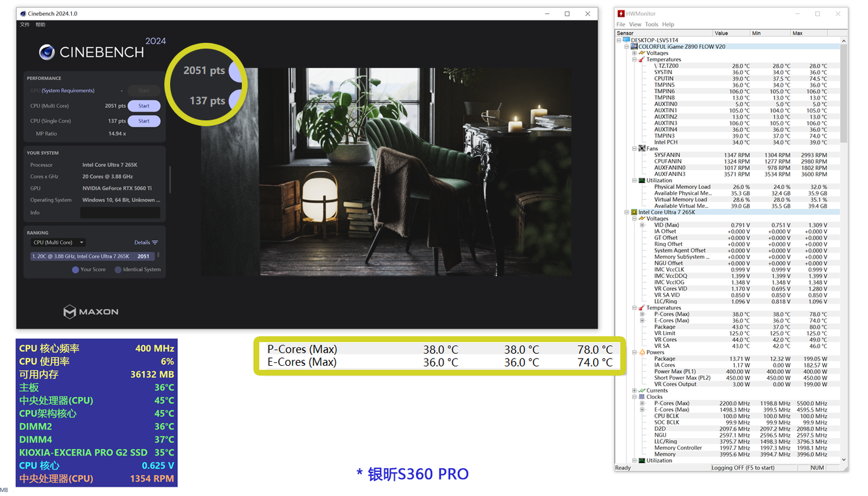Viewport: 868px width, 496px height.
Task: Click the Cinebench app icon in title bar
Action: click(x=23, y=13)
